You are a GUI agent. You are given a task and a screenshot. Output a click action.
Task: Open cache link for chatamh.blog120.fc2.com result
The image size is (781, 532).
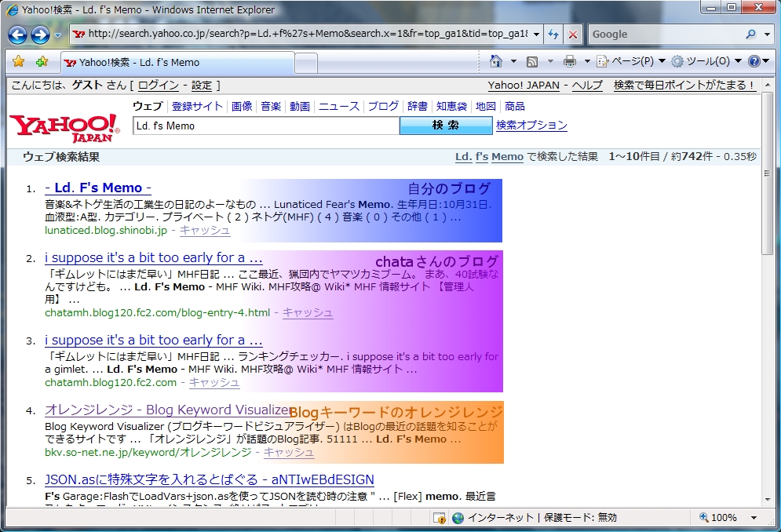pos(214,382)
